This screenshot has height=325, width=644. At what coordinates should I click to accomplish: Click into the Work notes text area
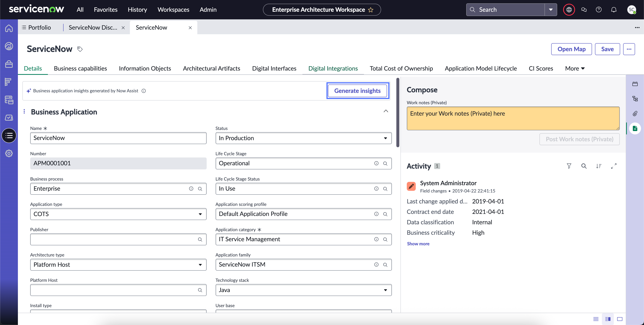tap(513, 118)
